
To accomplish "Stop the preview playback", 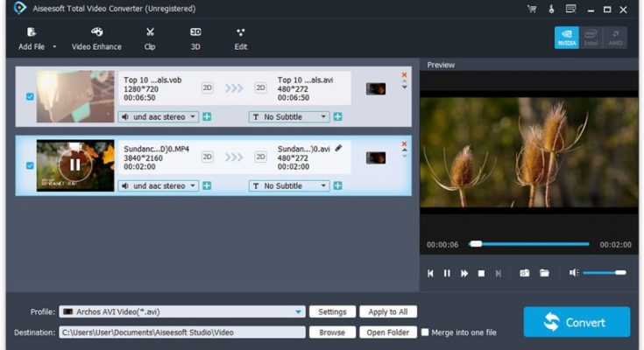I will coord(481,273).
